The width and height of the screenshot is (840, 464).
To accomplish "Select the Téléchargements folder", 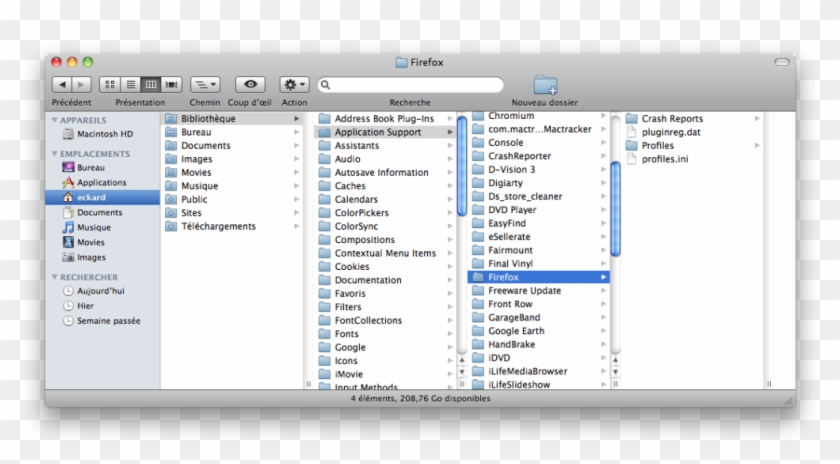I will tap(232, 226).
